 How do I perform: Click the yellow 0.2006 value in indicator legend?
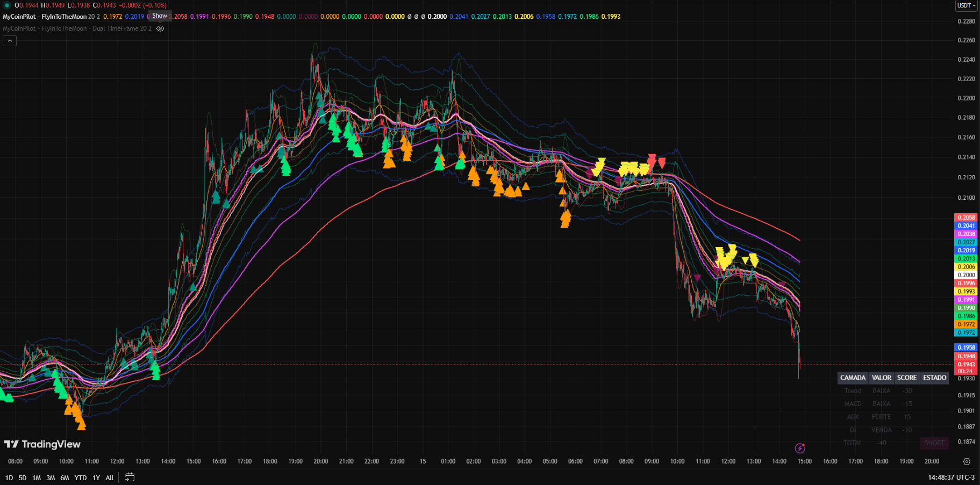(524, 17)
